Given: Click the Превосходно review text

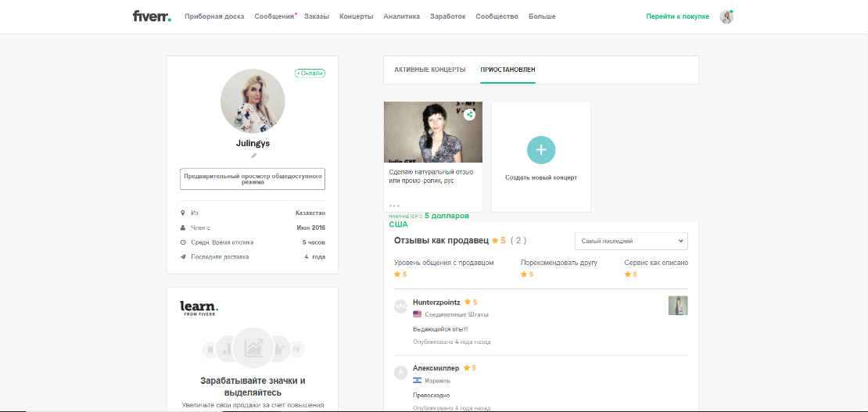Looking at the screenshot, I should click(431, 396).
